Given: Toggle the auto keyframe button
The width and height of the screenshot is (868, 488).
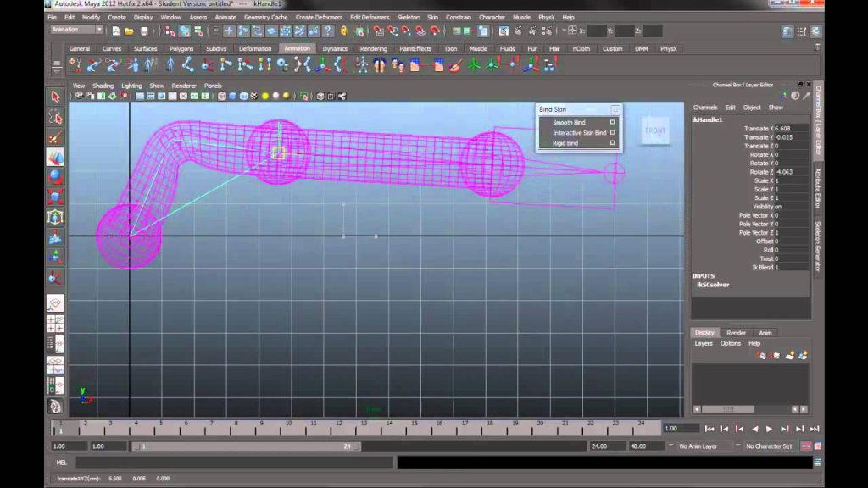Looking at the screenshot, I should click(x=807, y=446).
